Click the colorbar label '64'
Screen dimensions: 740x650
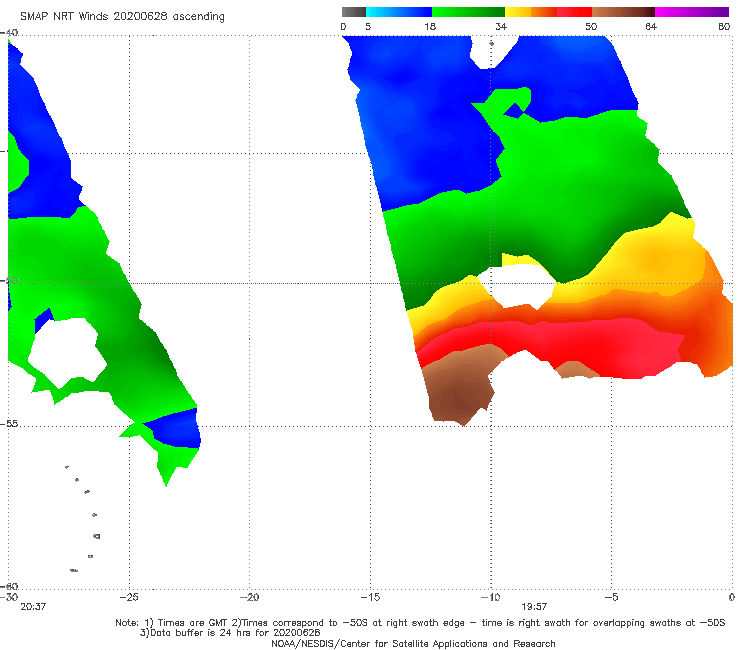click(x=651, y=27)
